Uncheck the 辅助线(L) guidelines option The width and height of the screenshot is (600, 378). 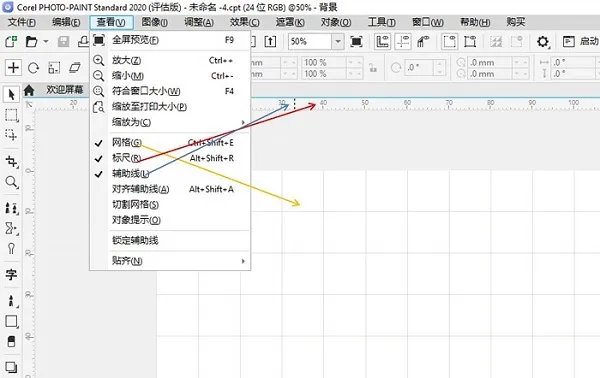click(170, 174)
